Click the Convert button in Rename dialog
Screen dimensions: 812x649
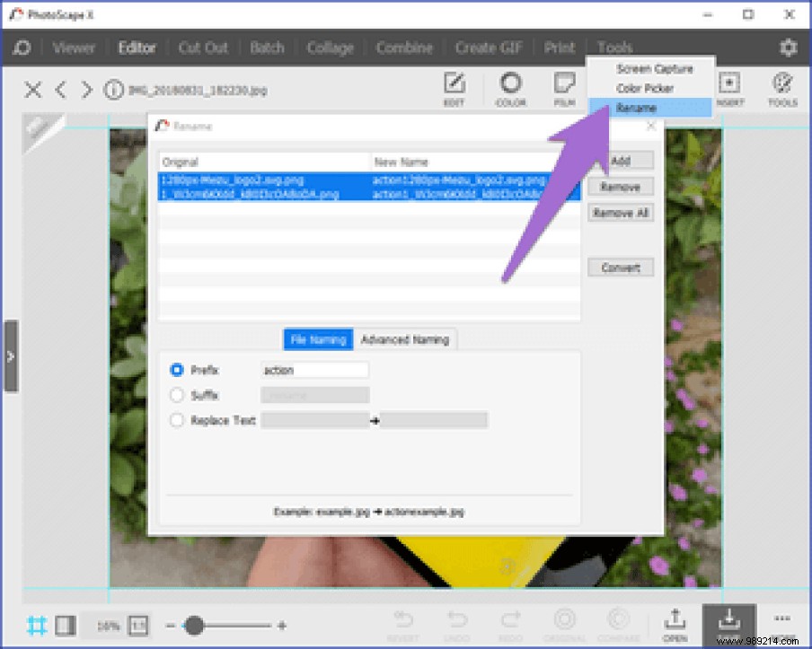click(x=620, y=267)
